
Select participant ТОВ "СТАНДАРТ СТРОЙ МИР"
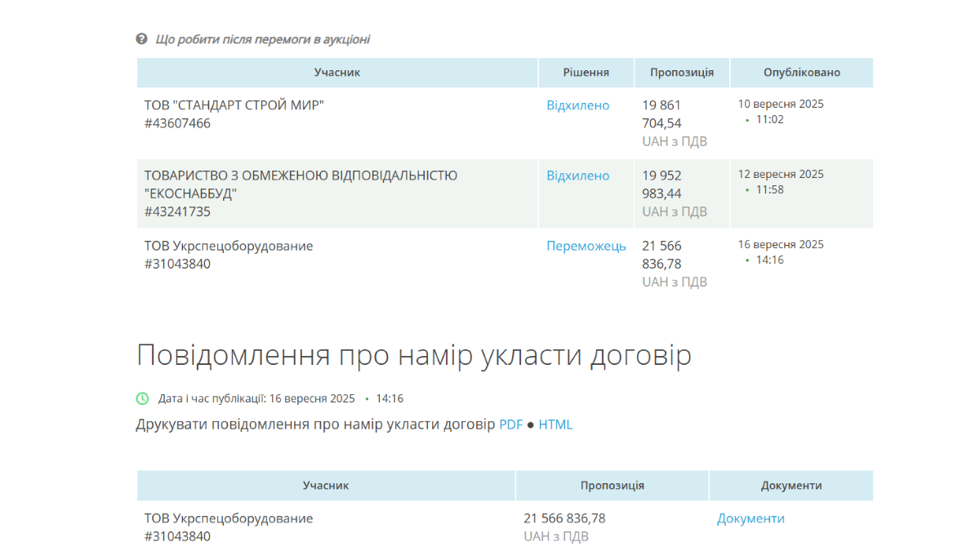point(234,105)
